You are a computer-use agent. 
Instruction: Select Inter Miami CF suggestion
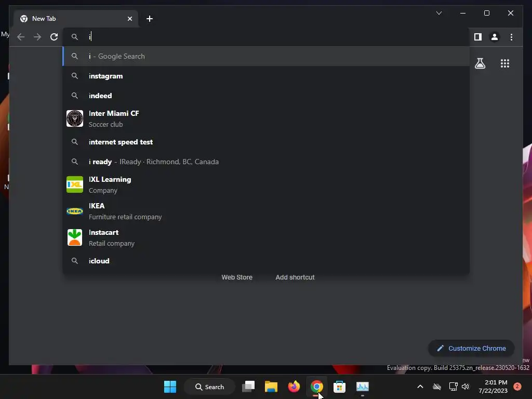tap(267, 119)
